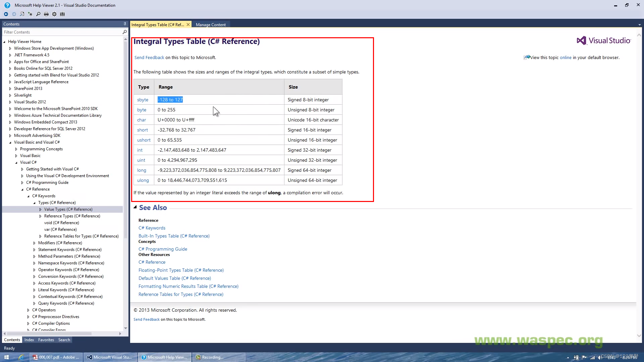Image resolution: width=644 pixels, height=362 pixels.
Task: Click Send Feedback link in footer
Action: point(147,319)
